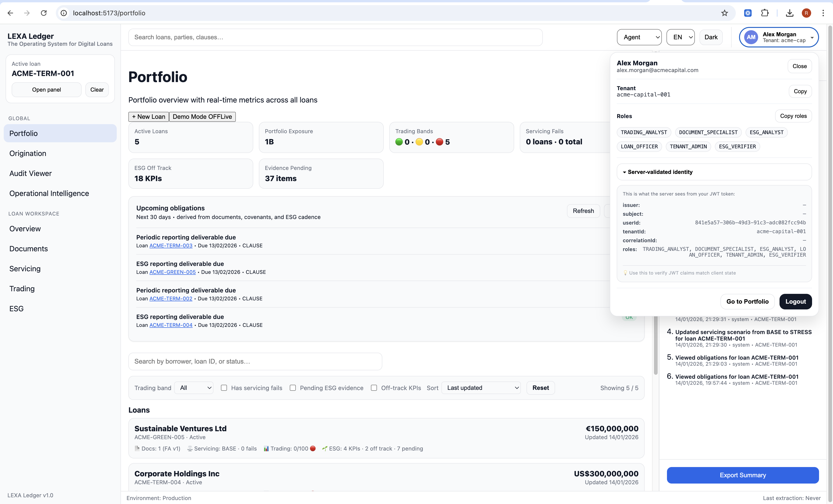The height and width of the screenshot is (504, 833).
Task: Enable Has servicing fails checkbox
Action: click(x=224, y=388)
